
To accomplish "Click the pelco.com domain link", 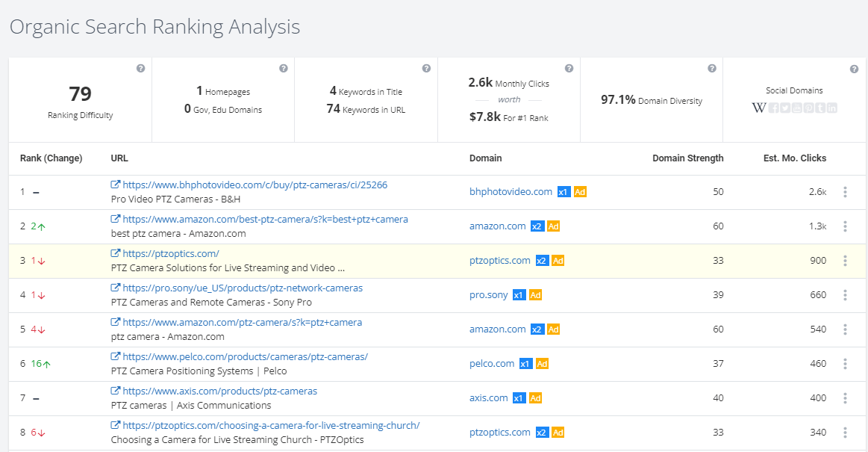I will pyautogui.click(x=492, y=363).
